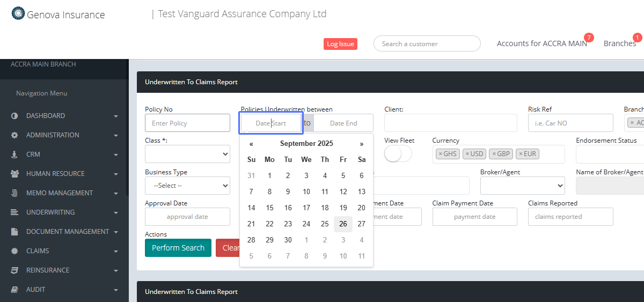The image size is (644, 302).
Task: Open the Class dropdown
Action: (x=187, y=154)
